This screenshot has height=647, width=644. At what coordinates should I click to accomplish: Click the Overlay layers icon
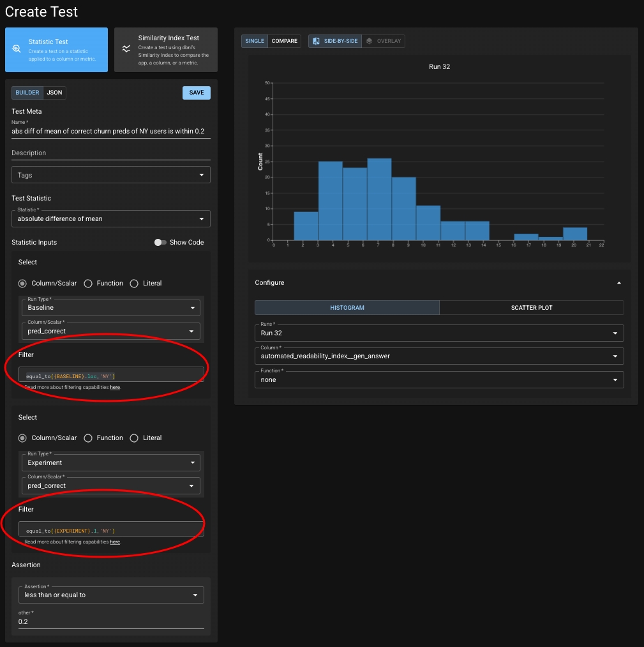pos(370,41)
